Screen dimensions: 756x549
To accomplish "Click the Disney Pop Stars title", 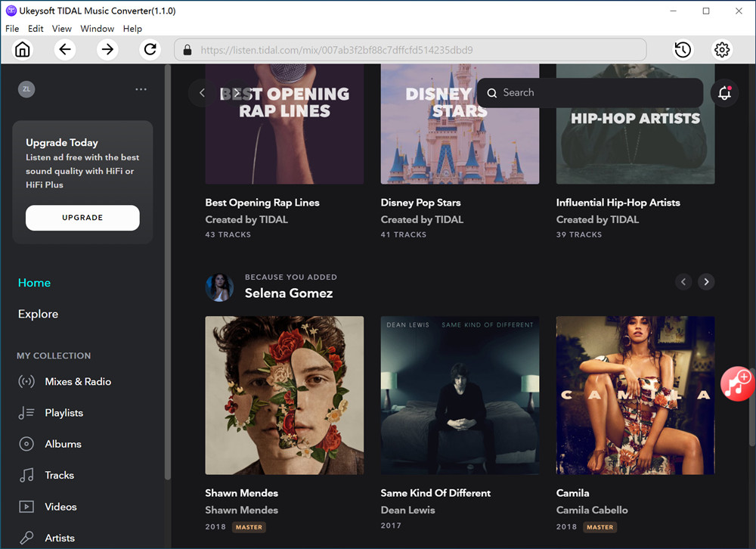I will point(421,203).
